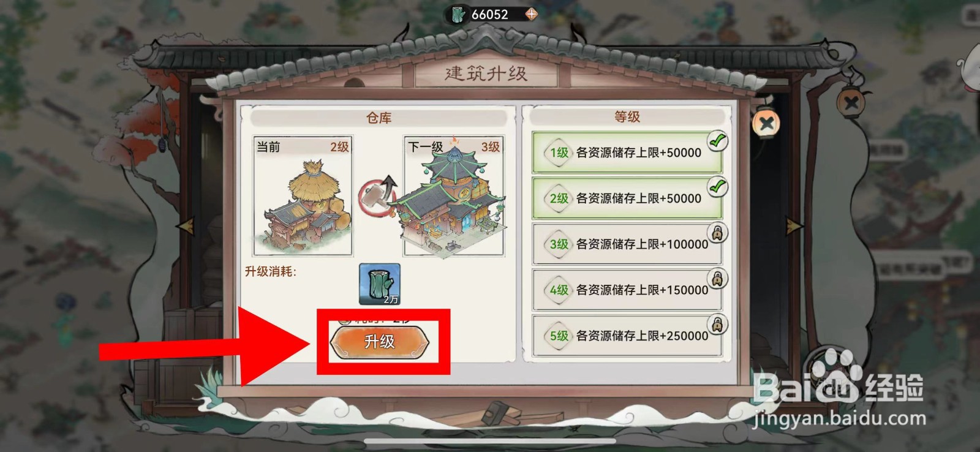Select the 1级 storage +50000 row

pos(627,153)
